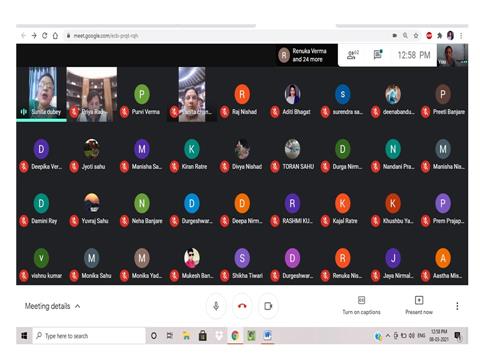Expand system tray hidden icons arrow
Viewport: 480px width, 360px height.
pyautogui.click(x=388, y=336)
